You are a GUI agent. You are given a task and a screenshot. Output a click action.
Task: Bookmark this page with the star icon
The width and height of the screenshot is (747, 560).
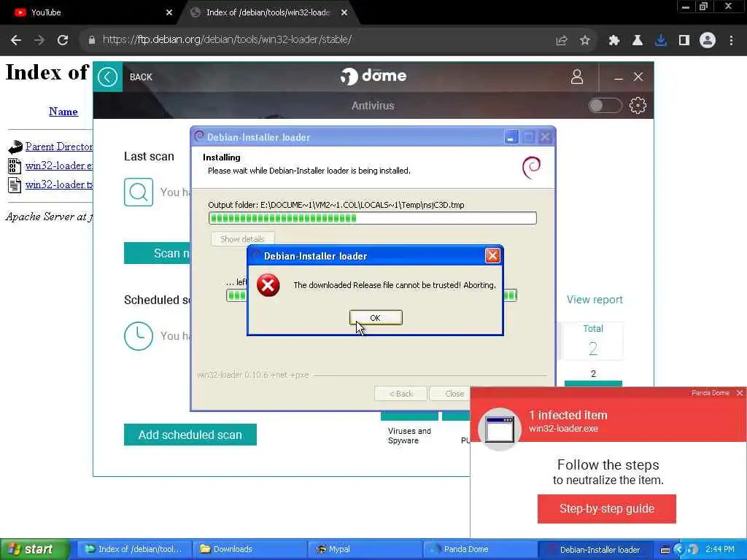coord(585,41)
